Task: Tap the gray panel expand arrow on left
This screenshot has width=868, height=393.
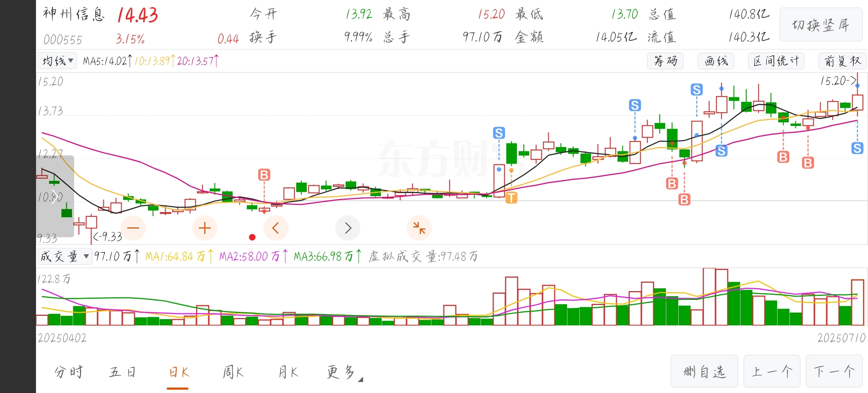Action: click(55, 196)
